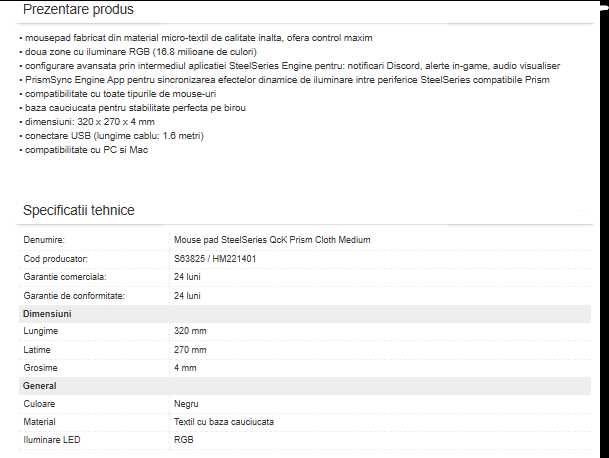Screen dimensions: 609x458
Task: Click the "320 mm" length value
Action: pos(190,331)
